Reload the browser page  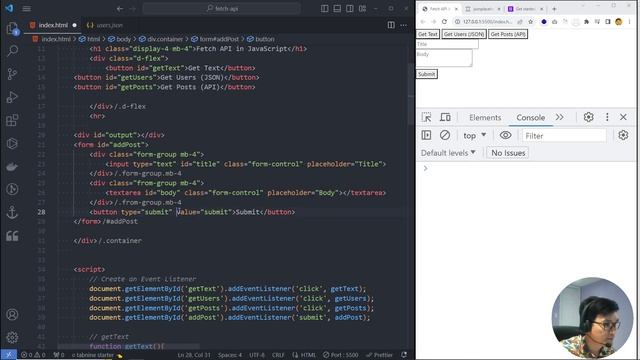(x=444, y=22)
